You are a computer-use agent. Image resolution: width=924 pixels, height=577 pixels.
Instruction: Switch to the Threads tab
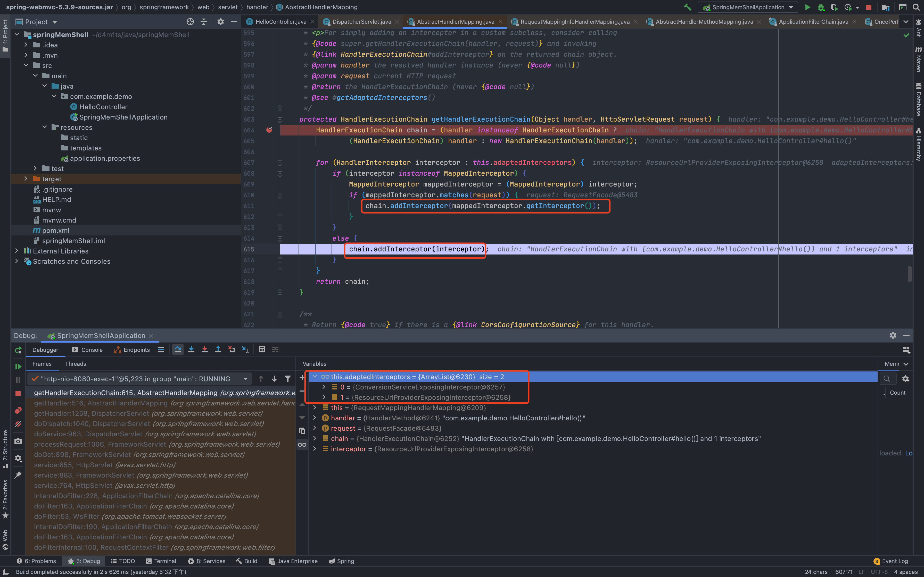(x=75, y=364)
